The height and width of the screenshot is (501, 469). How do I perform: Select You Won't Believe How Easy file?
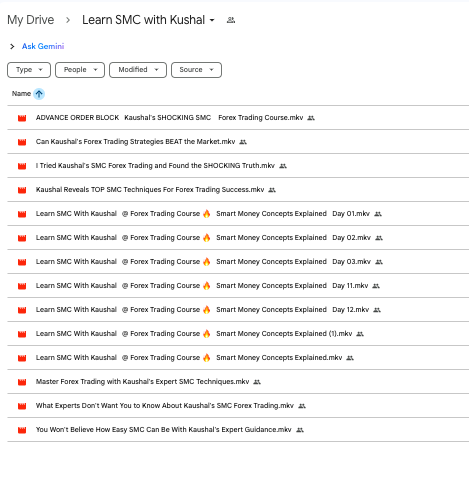(164, 430)
